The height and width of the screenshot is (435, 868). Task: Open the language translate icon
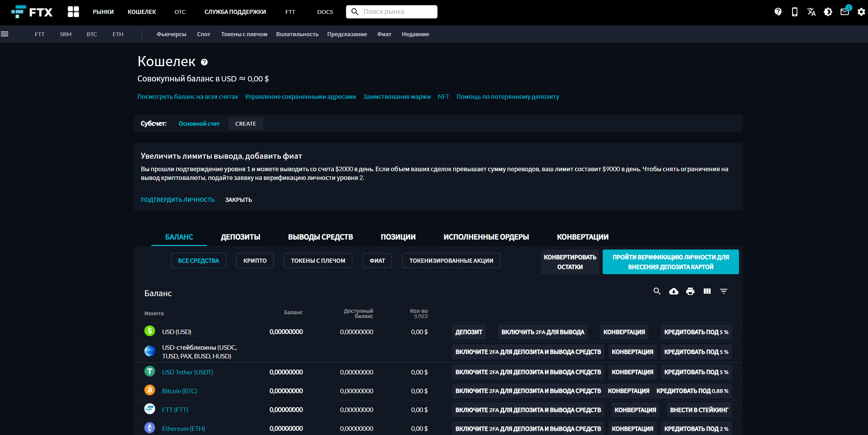[811, 12]
